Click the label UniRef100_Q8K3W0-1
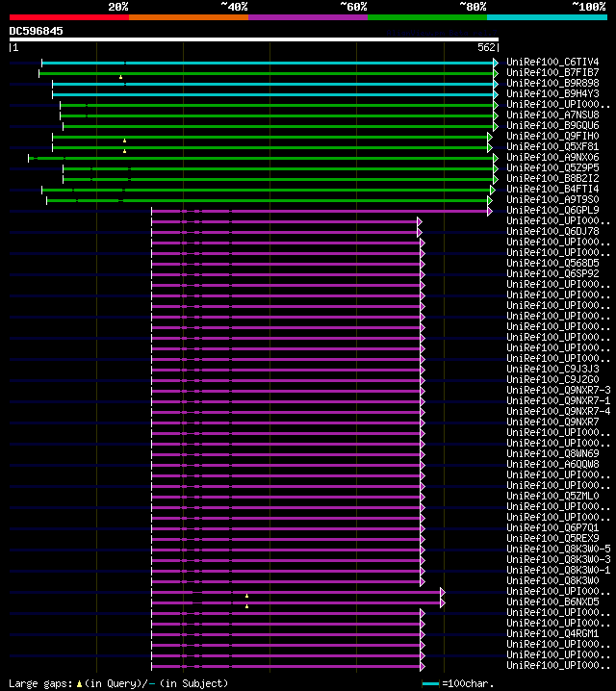The image size is (616, 691). click(x=558, y=570)
